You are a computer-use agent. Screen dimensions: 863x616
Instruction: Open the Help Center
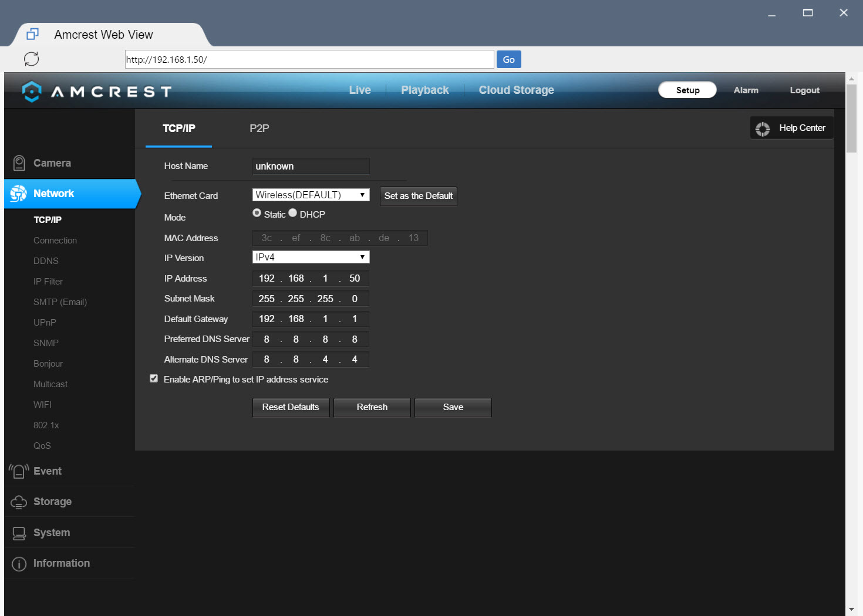pos(791,128)
